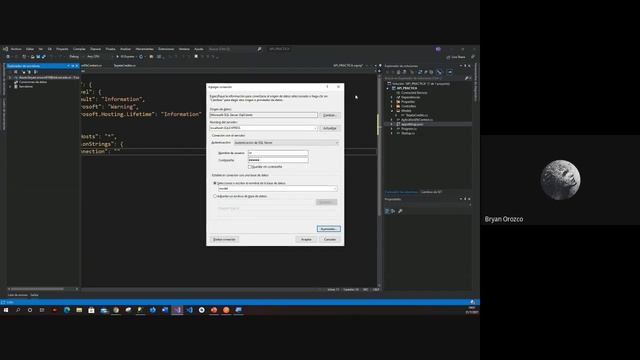
Task: Open StripeCredits.cs in Solution Explorer
Action: point(417,115)
